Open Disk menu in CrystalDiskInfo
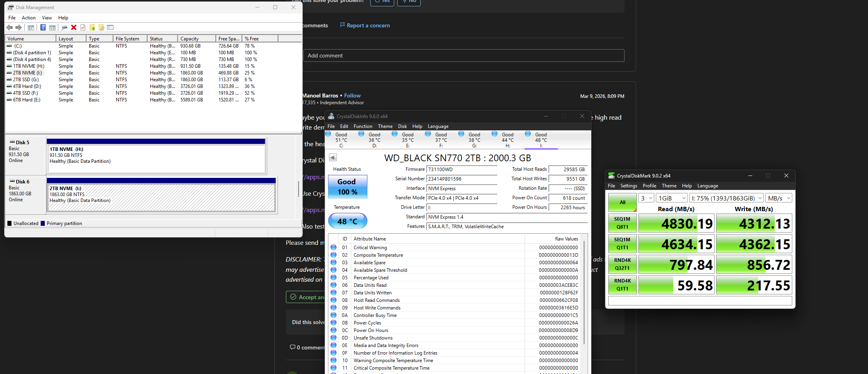868x374 pixels. click(402, 126)
